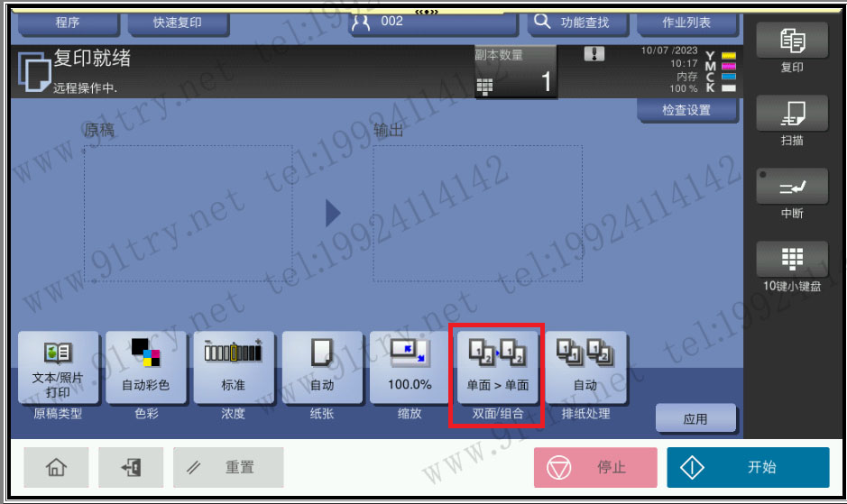
Task: Open 作业列表 job list
Action: tap(687, 23)
